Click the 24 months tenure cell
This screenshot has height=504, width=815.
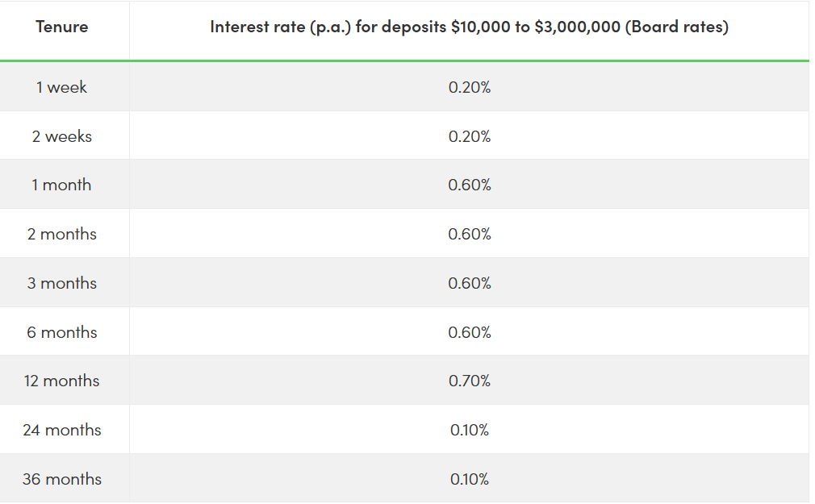click(x=62, y=430)
